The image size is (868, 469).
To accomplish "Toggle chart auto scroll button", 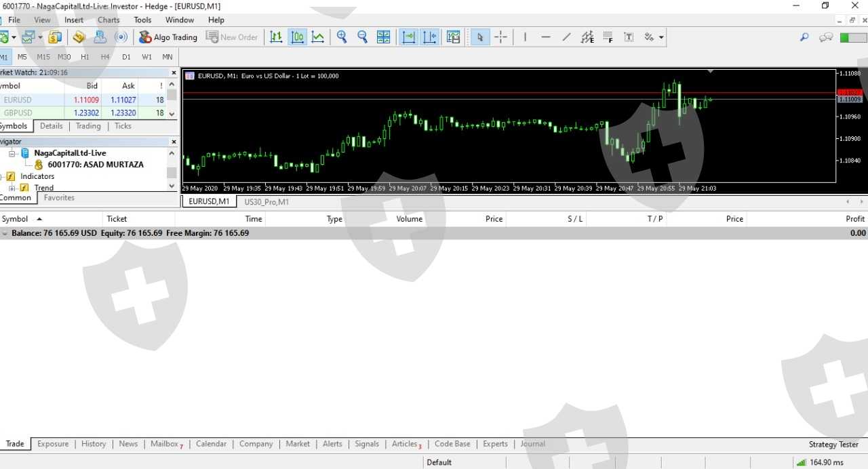I will click(408, 37).
